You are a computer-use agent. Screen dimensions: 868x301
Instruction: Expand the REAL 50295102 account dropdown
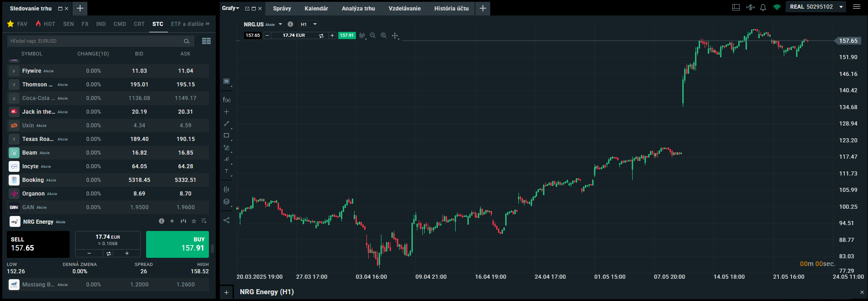coord(841,7)
